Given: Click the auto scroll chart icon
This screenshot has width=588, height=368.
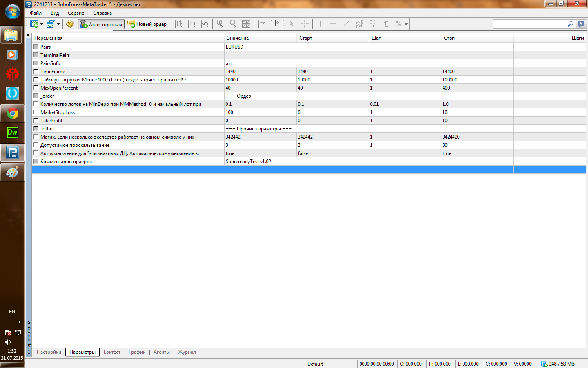Looking at the screenshot, I should pyautogui.click(x=262, y=24).
